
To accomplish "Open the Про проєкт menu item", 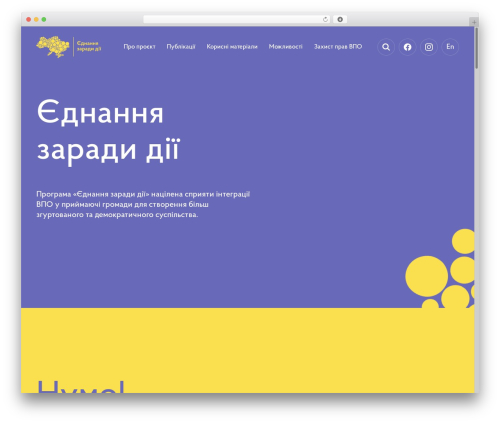I will tap(139, 47).
